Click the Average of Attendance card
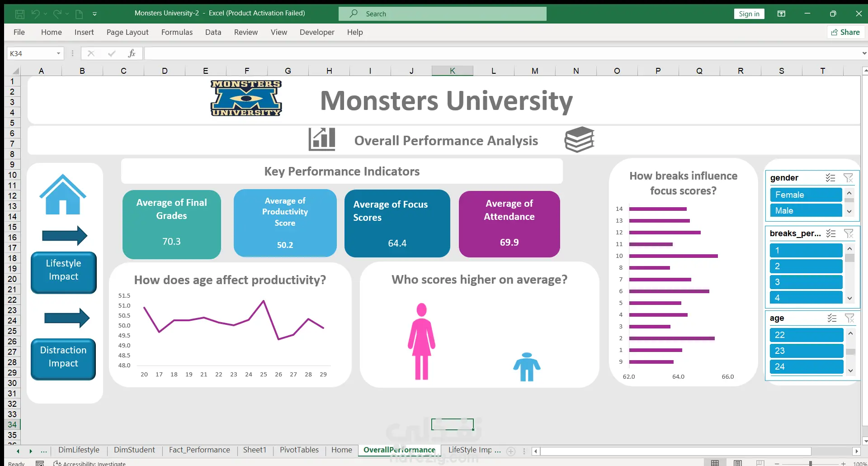 click(x=509, y=224)
